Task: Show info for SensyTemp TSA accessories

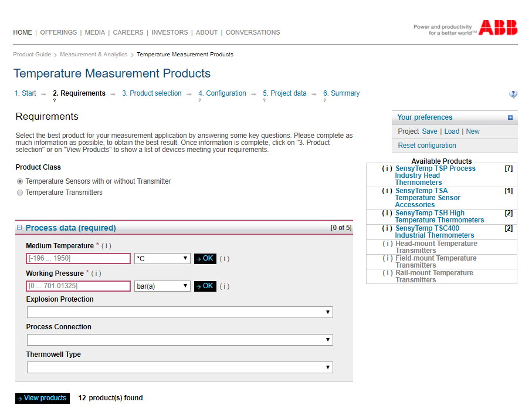Action: [x=387, y=191]
